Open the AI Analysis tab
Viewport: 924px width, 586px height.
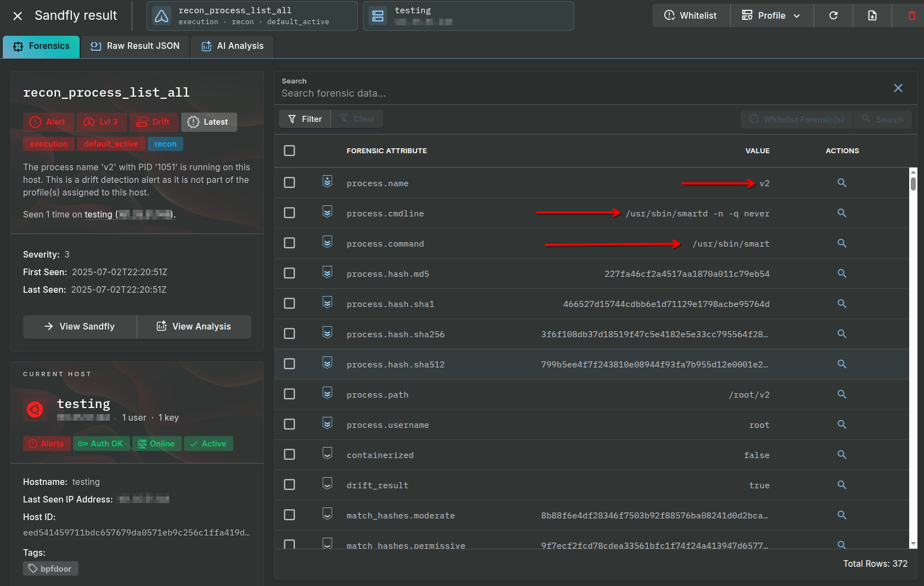(x=232, y=47)
